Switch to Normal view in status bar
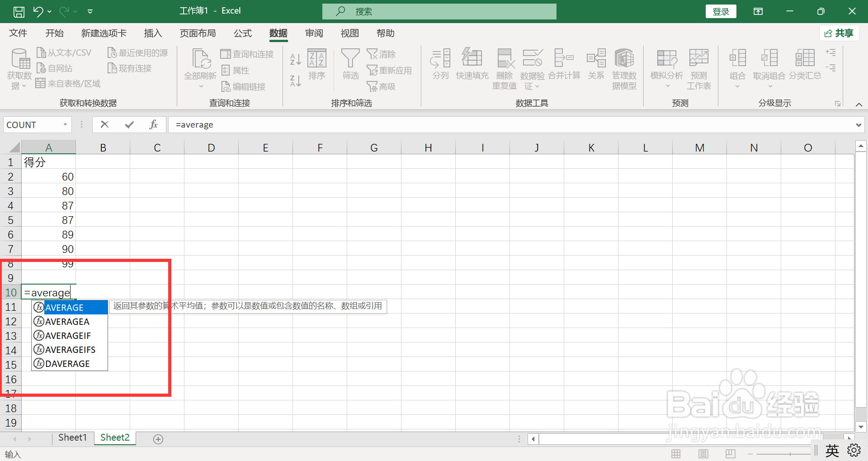The width and height of the screenshot is (868, 461). coord(676,453)
